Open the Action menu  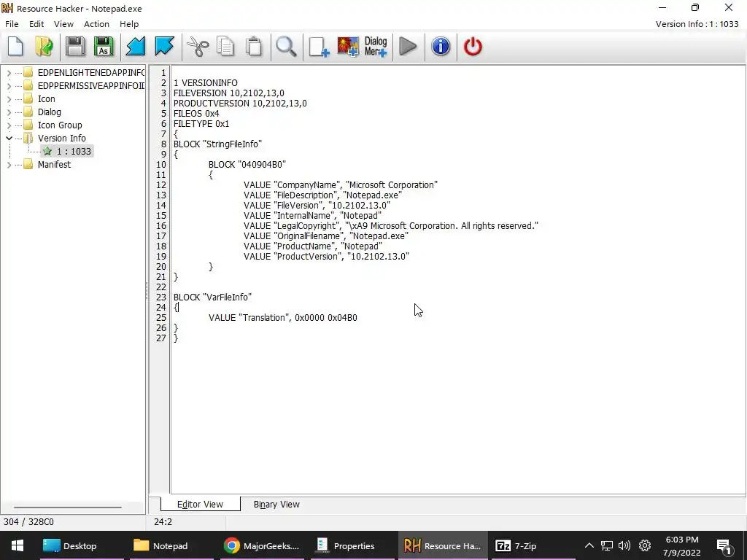(96, 24)
